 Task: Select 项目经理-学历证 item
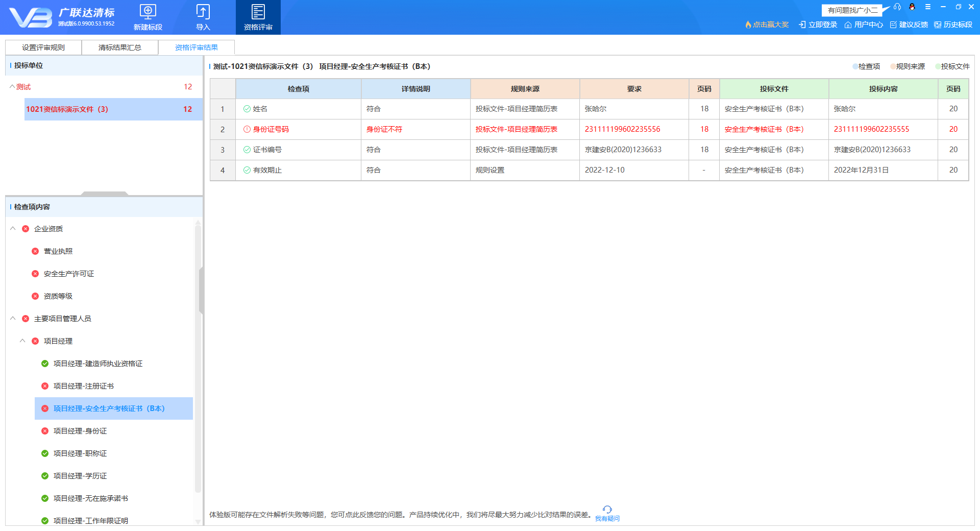tap(80, 476)
